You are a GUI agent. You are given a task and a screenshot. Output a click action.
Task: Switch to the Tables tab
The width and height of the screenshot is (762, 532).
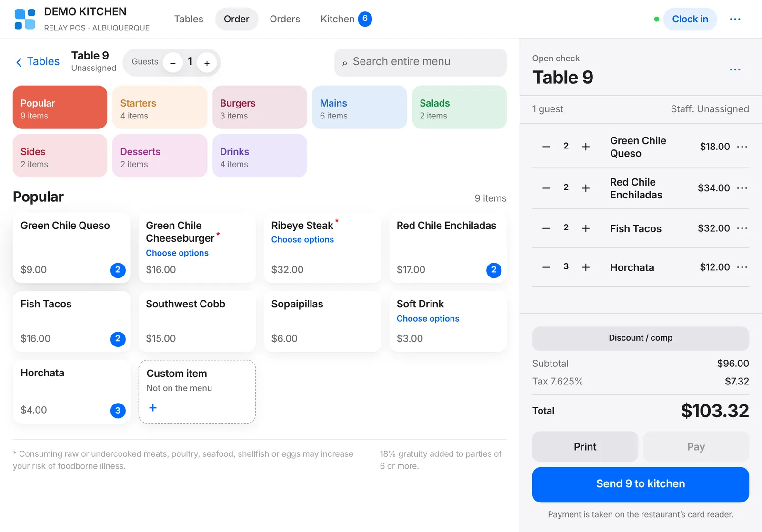(189, 19)
